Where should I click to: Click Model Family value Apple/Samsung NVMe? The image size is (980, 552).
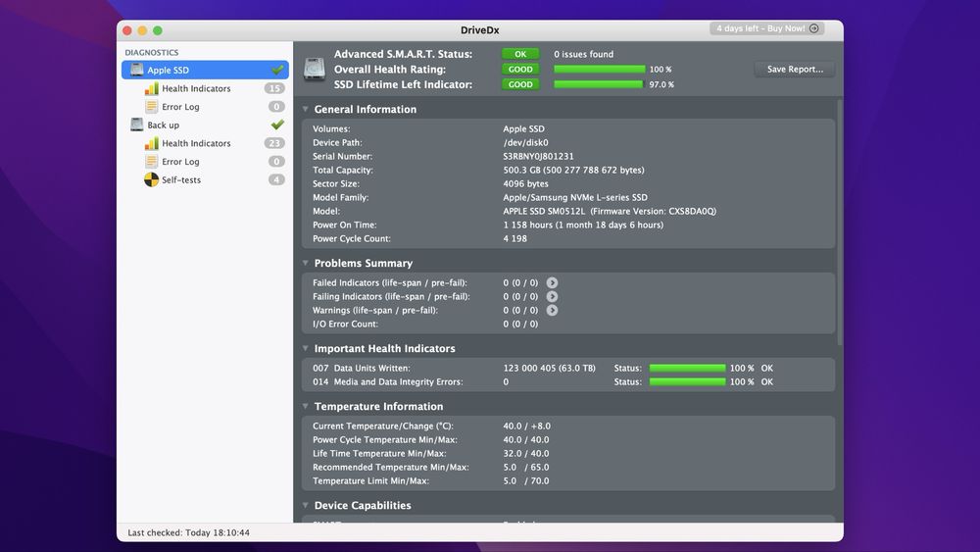coord(575,197)
